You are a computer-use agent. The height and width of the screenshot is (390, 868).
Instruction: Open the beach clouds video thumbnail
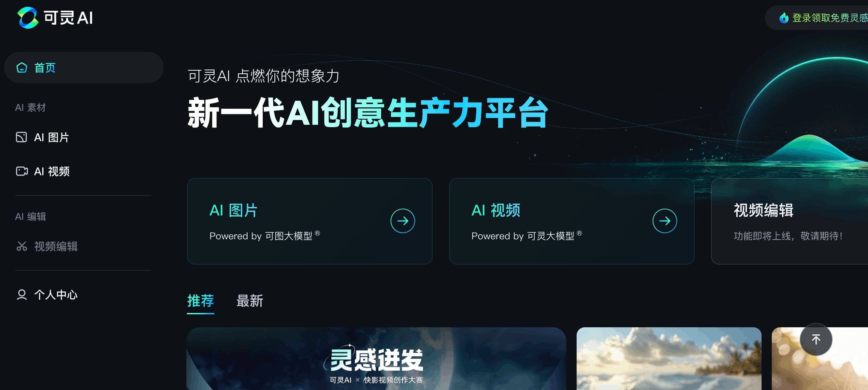[x=669, y=359]
